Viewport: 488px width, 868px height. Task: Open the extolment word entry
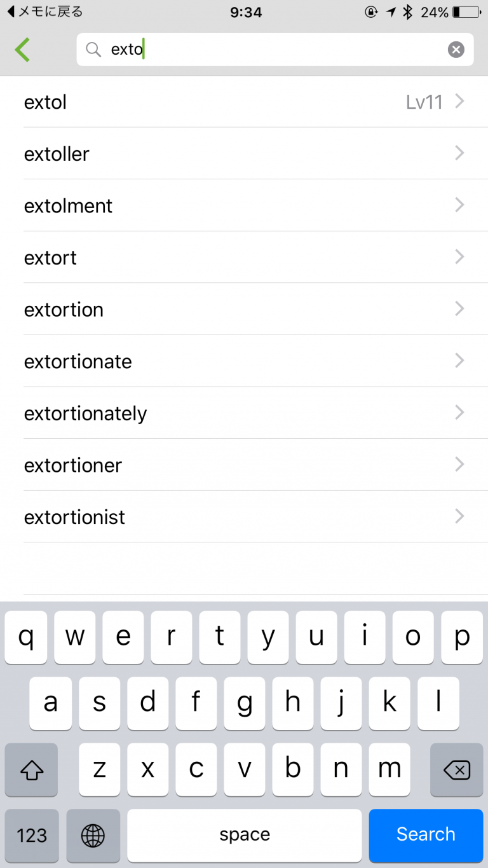pyautogui.click(x=69, y=205)
